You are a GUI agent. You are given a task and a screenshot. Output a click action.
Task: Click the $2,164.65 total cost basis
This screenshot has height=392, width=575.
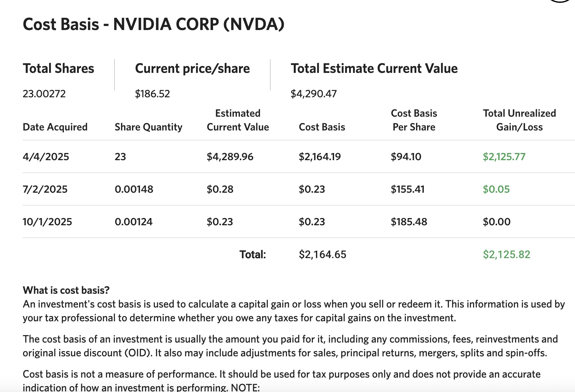(x=322, y=254)
